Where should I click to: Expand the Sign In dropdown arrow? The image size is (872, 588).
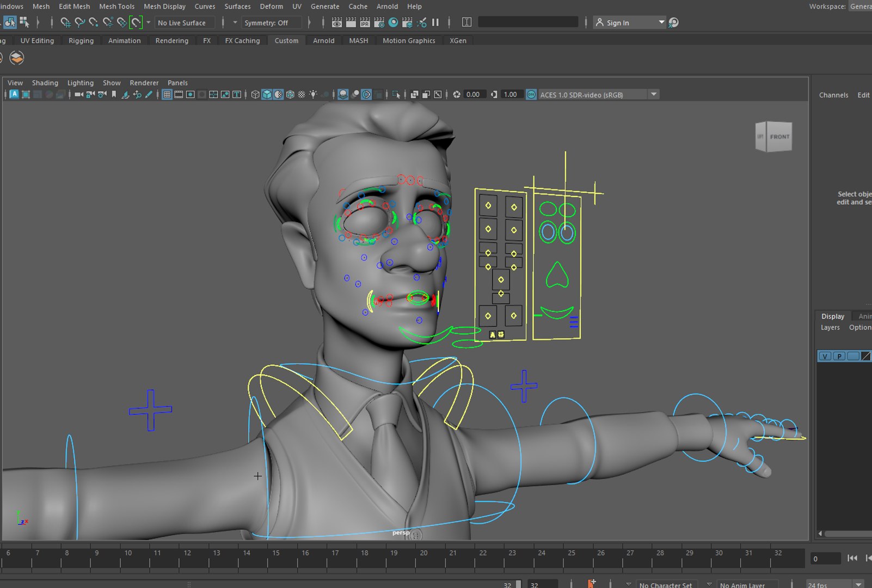click(662, 22)
